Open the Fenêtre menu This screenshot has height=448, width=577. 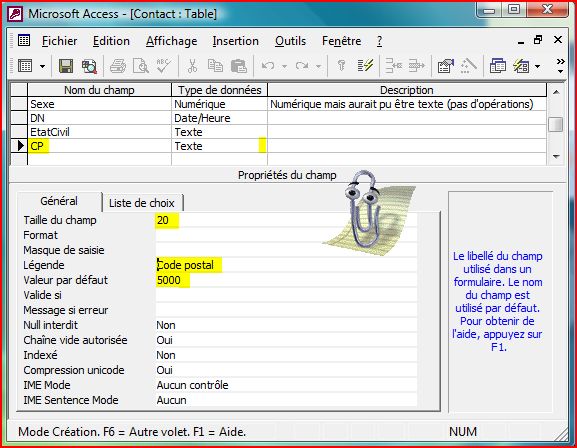click(341, 41)
